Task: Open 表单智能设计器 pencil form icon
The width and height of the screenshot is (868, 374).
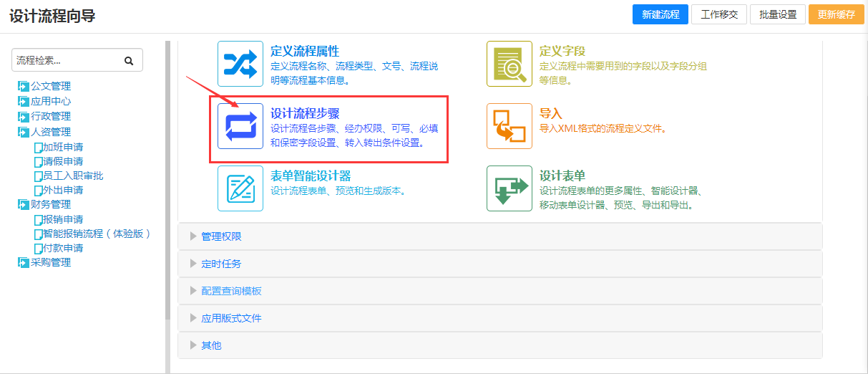Action: pyautogui.click(x=240, y=188)
